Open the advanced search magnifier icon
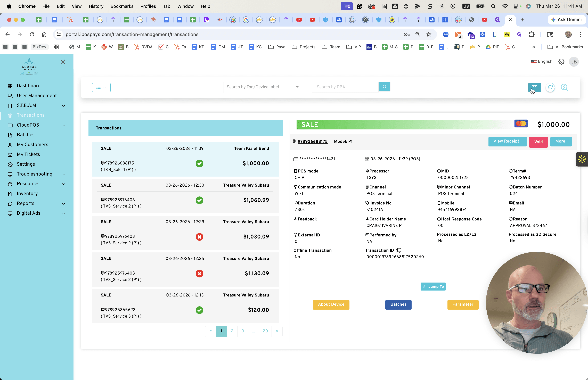The image size is (588, 380). [x=564, y=87]
